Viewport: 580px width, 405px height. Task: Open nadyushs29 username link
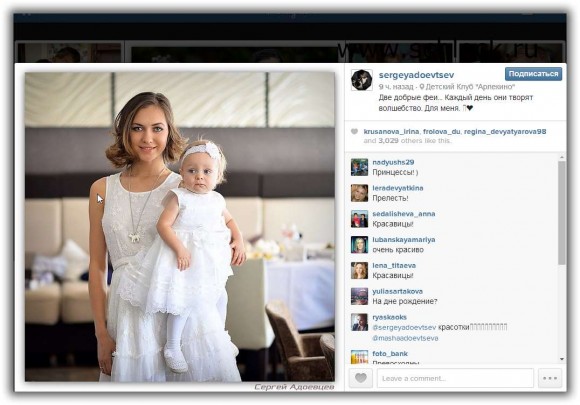[x=393, y=162]
